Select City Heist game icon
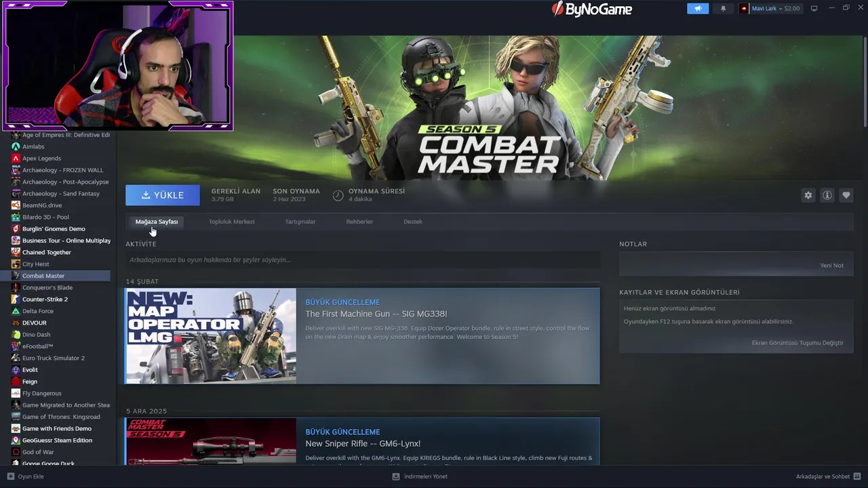This screenshot has height=488, width=868. pyautogui.click(x=16, y=264)
